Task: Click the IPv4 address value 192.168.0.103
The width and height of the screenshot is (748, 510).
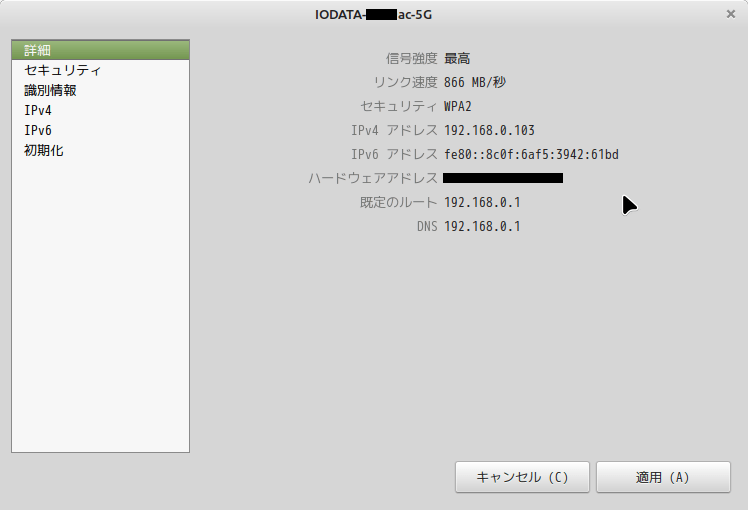Action: pyautogui.click(x=489, y=130)
